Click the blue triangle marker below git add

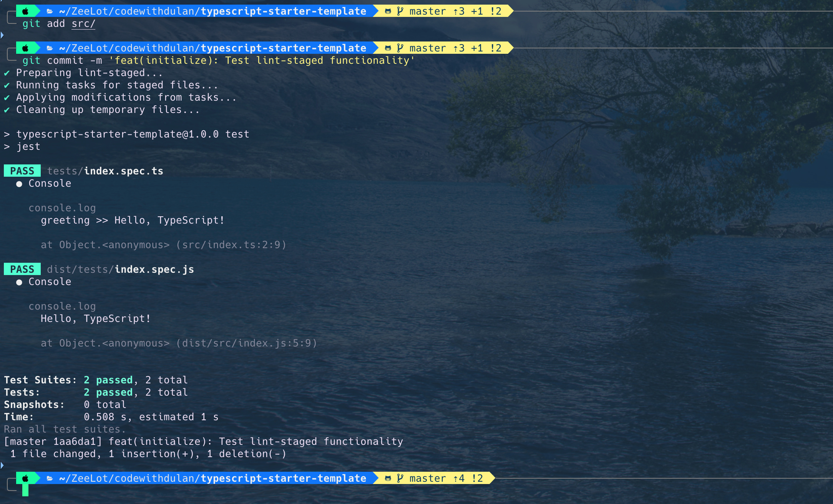click(2, 35)
